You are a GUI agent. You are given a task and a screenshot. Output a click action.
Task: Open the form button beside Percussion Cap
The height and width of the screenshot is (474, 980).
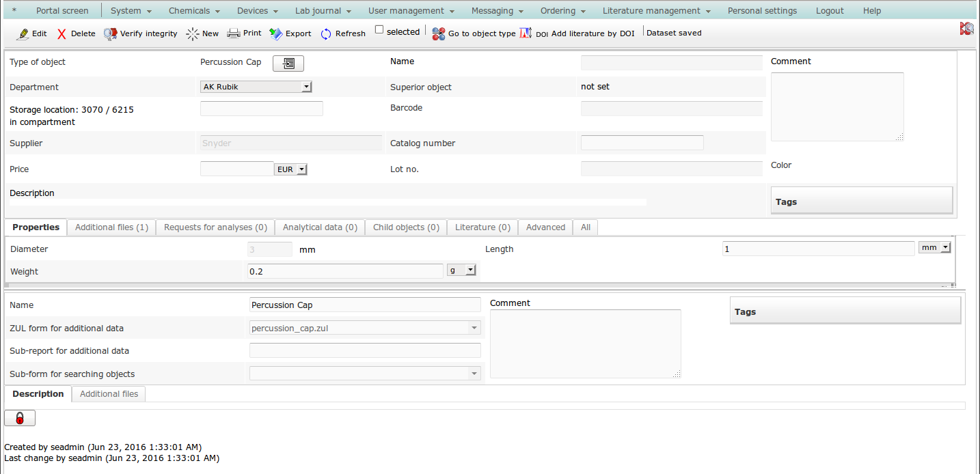[288, 64]
